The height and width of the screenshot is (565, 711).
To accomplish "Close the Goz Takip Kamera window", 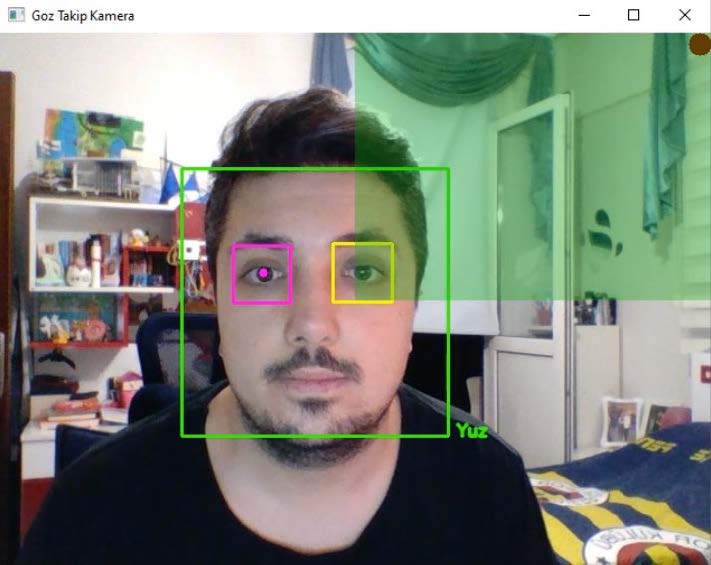I will pos(685,15).
